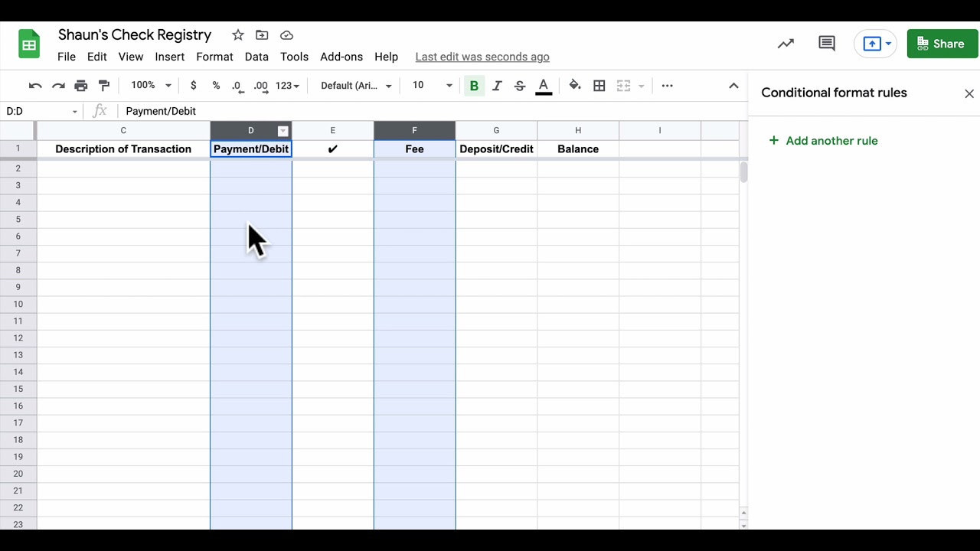Screen dimensions: 980x551
Task: Click the Description of Transaction cell
Action: [x=123, y=149]
